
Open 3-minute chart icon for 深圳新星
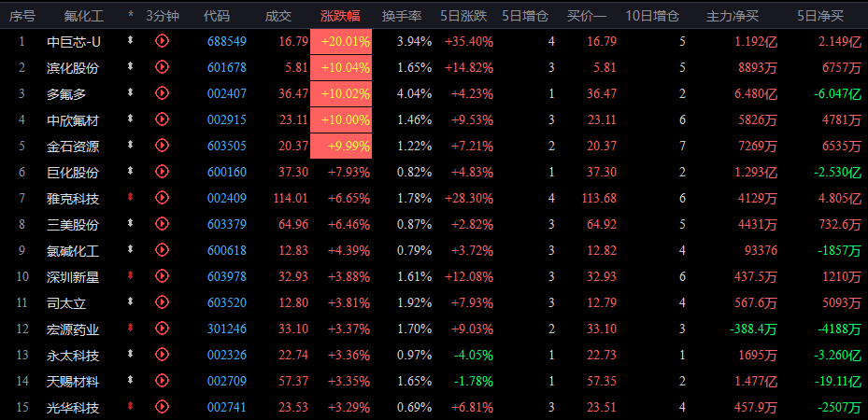[x=162, y=275]
